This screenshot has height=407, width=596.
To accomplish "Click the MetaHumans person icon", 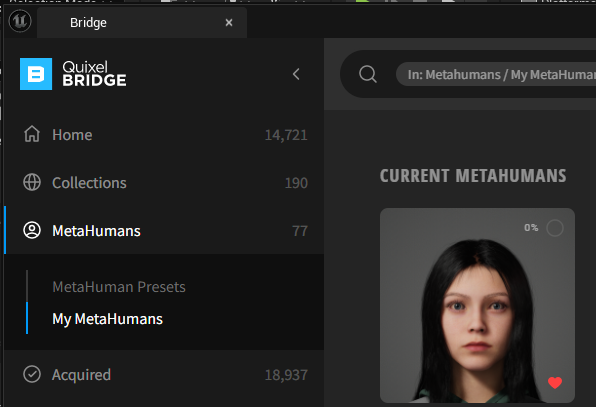I will (32, 230).
